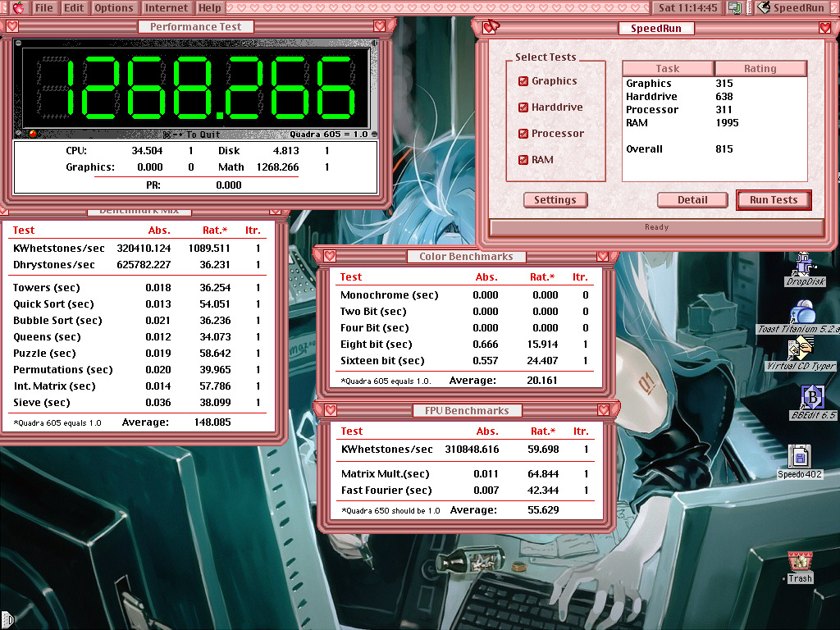Viewport: 840px width, 630px height.
Task: Expand the Control Strip tab at bottom-left
Action: (x=6, y=619)
